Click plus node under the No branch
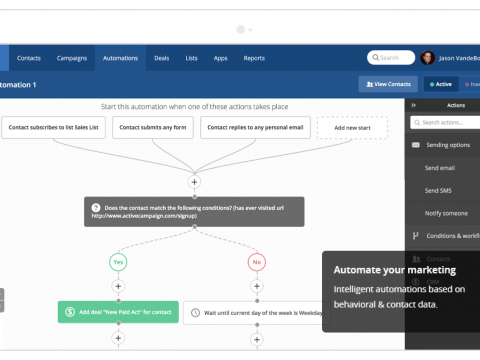Viewport: 480px width, 360px height. tap(257, 286)
